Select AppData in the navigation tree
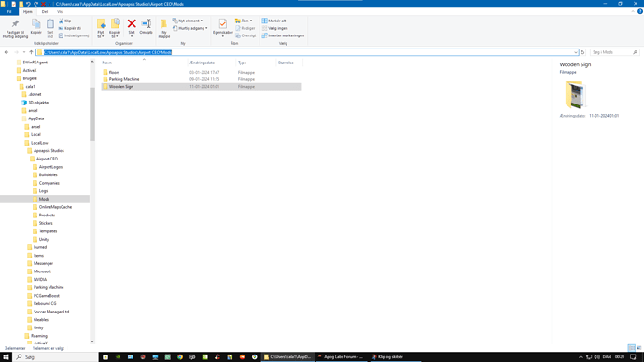 [x=36, y=118]
